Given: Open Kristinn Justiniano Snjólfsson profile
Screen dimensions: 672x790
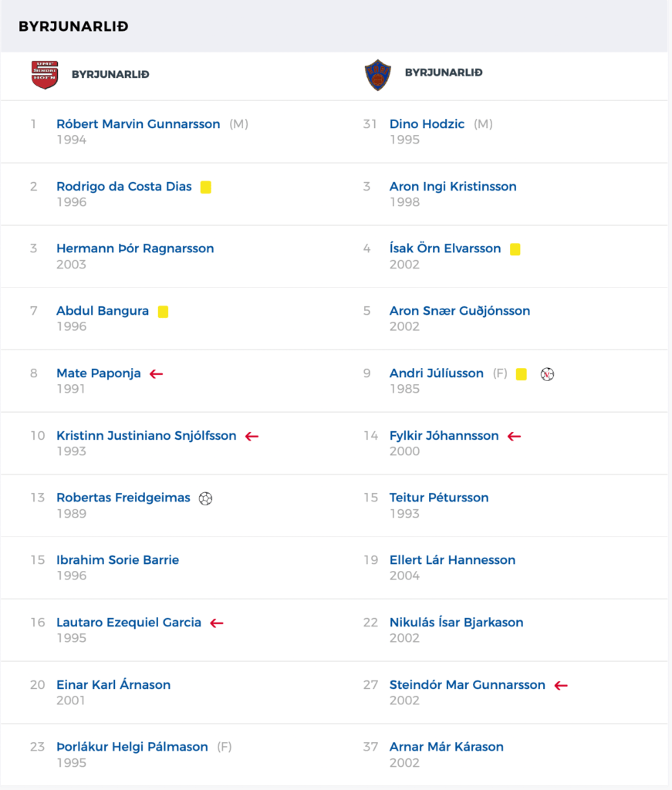Looking at the screenshot, I should coord(146,435).
